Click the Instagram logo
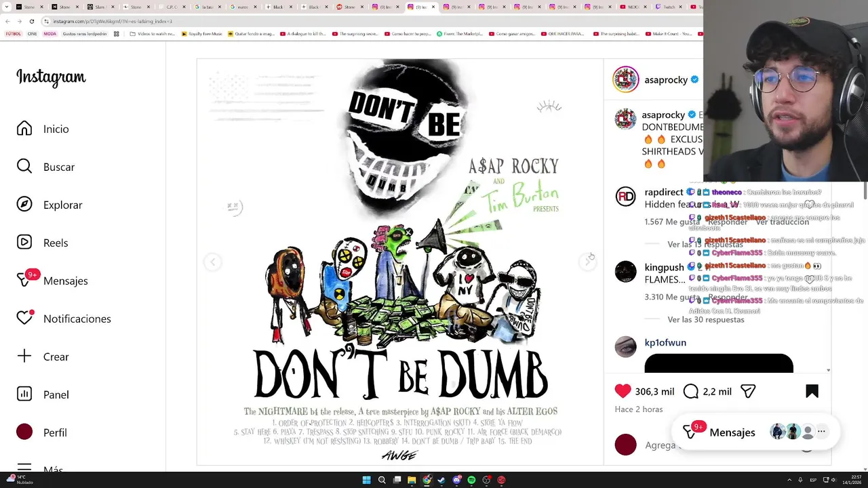Image resolution: width=868 pixels, height=488 pixels. 51,78
